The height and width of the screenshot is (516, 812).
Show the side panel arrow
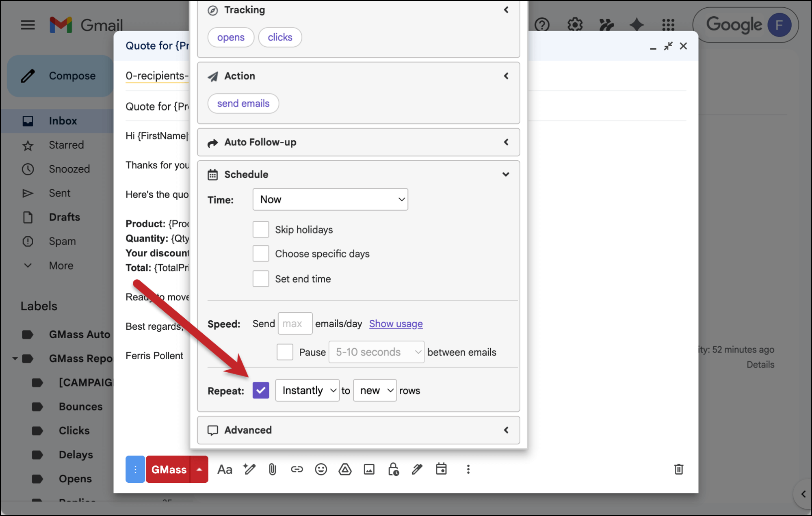[x=803, y=494]
